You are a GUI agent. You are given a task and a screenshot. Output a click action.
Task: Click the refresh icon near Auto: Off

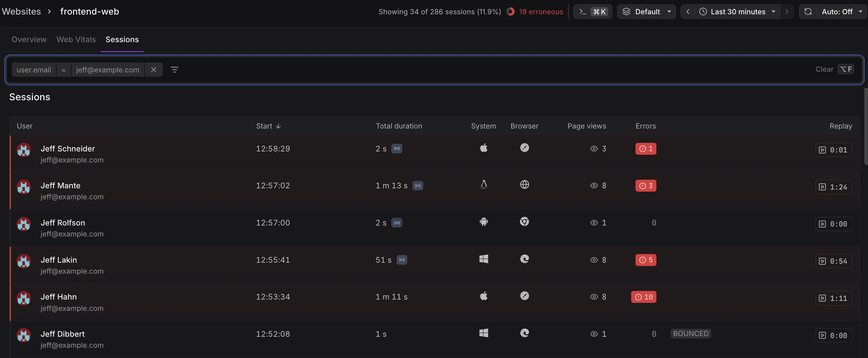(x=808, y=12)
